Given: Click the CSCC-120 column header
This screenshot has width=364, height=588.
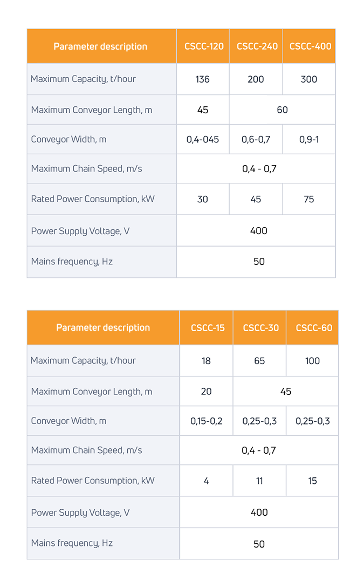Looking at the screenshot, I should (203, 46).
